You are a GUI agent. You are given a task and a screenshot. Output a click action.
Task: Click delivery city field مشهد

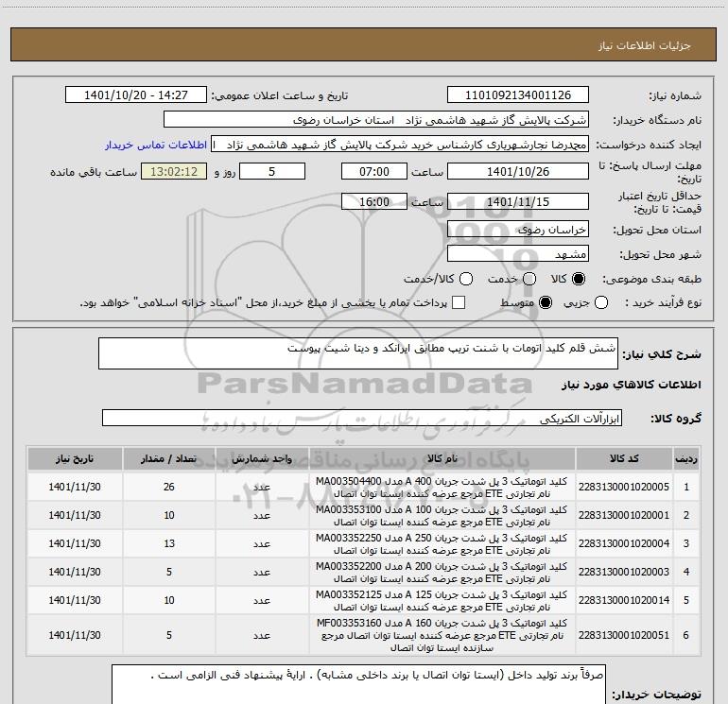[x=517, y=254]
